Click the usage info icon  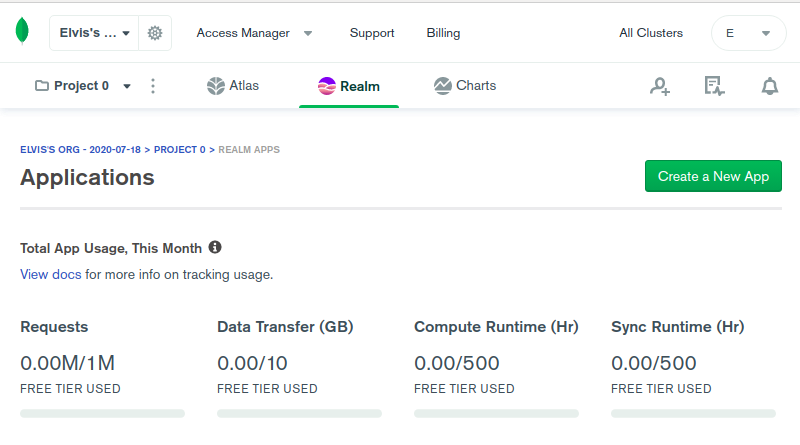point(215,248)
